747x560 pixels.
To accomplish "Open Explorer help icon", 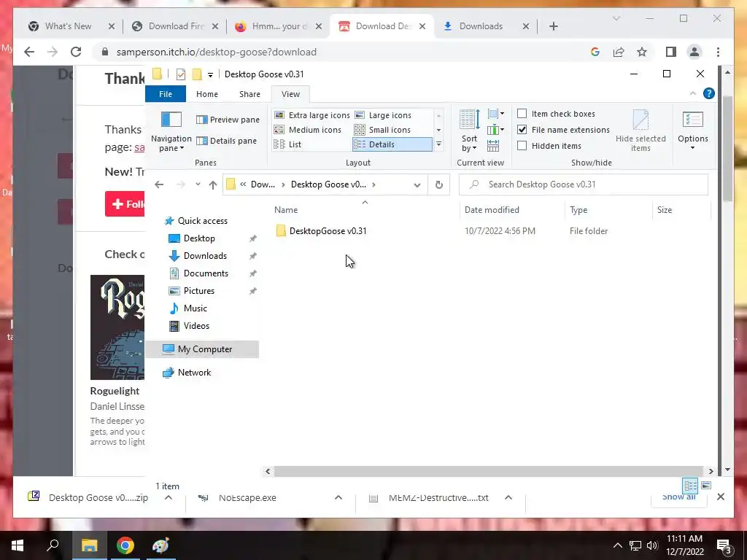I will point(709,93).
